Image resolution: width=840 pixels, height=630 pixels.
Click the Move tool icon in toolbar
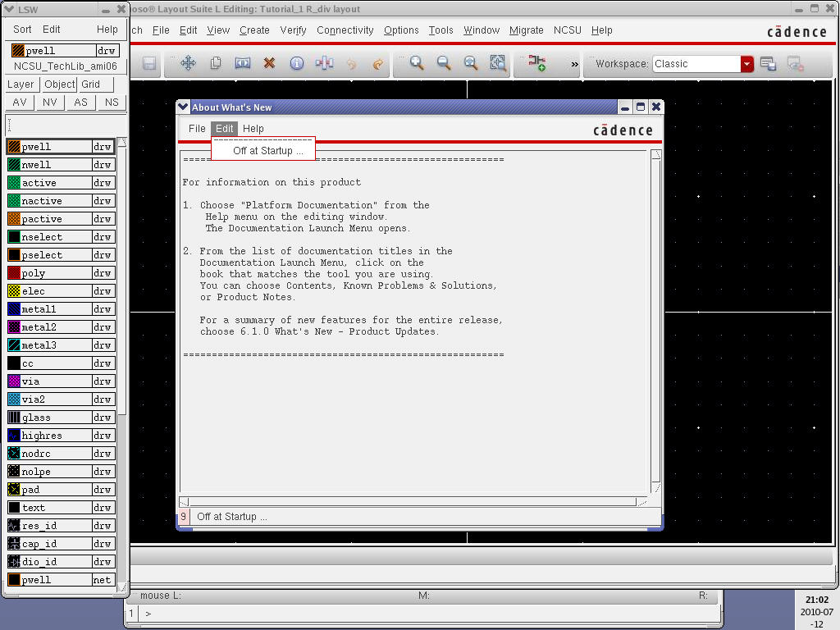[188, 63]
